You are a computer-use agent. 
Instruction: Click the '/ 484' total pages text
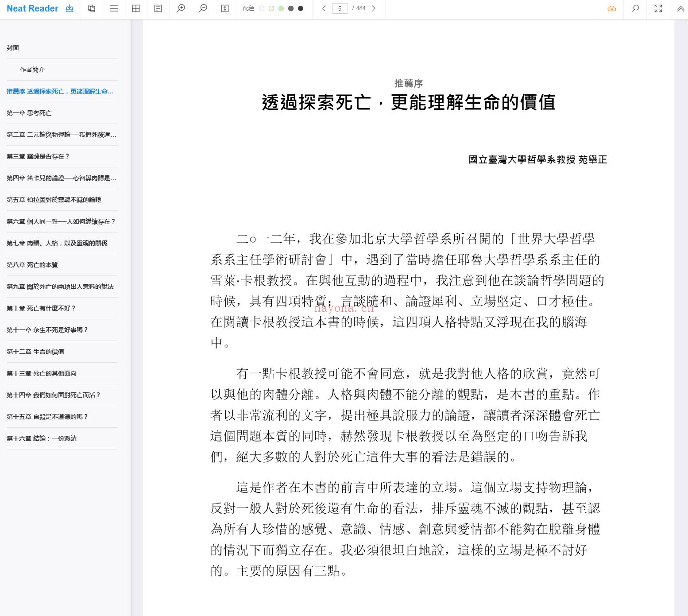pos(359,8)
